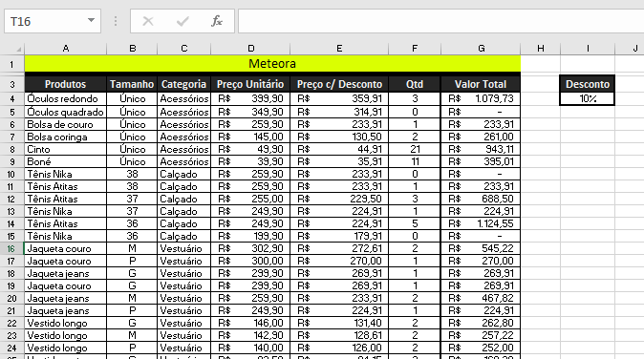Select column F header

coord(415,49)
